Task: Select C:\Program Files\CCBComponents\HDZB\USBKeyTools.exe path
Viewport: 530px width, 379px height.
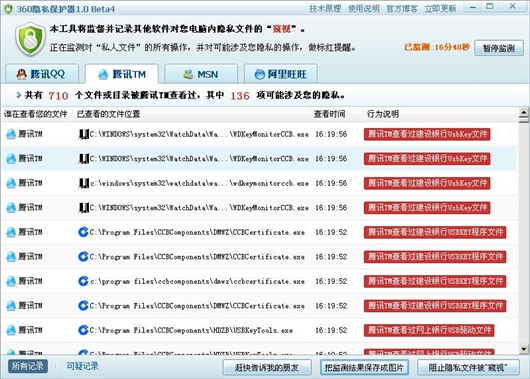Action: (x=191, y=330)
